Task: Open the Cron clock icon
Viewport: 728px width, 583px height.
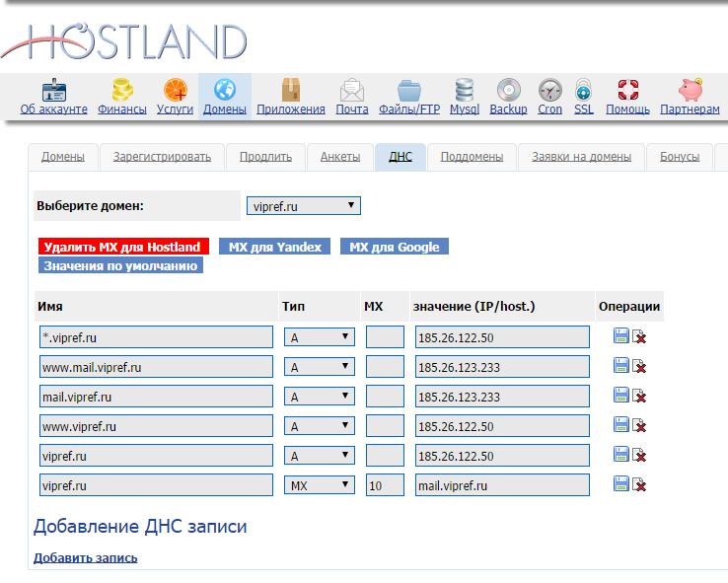Action: tap(550, 90)
